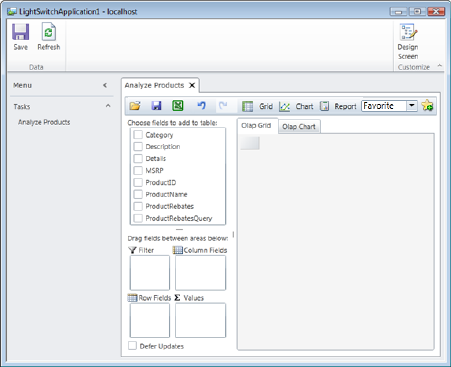Click the empty grid corner cell

coord(250,143)
